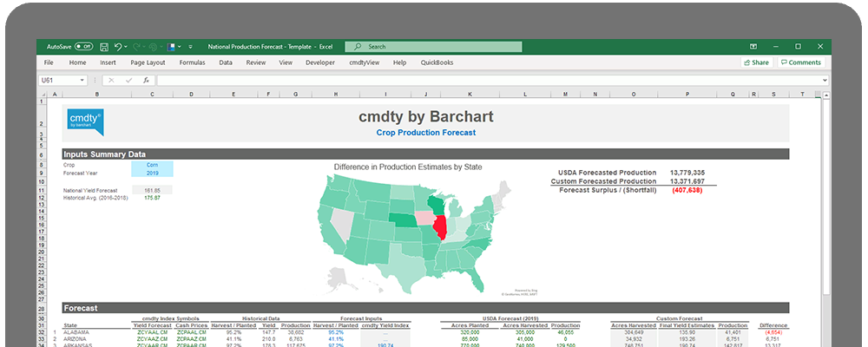
Task: Open the QuickBooks ribbon tab
Action: click(437, 62)
